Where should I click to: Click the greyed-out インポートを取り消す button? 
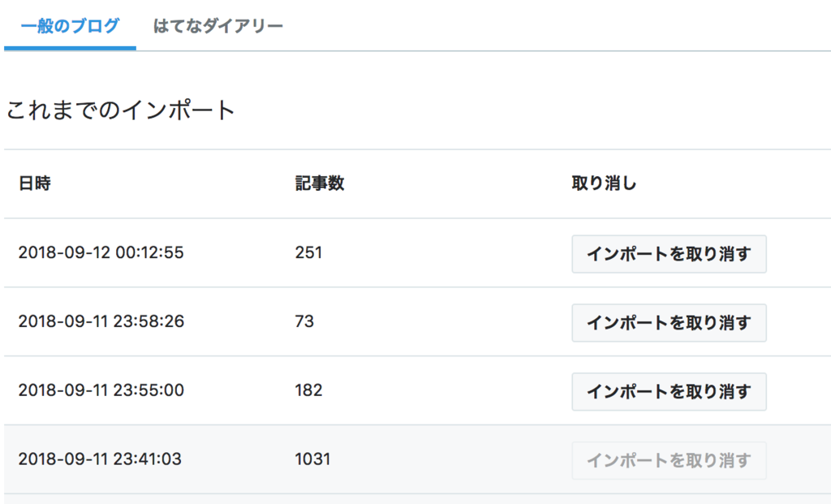tap(669, 460)
